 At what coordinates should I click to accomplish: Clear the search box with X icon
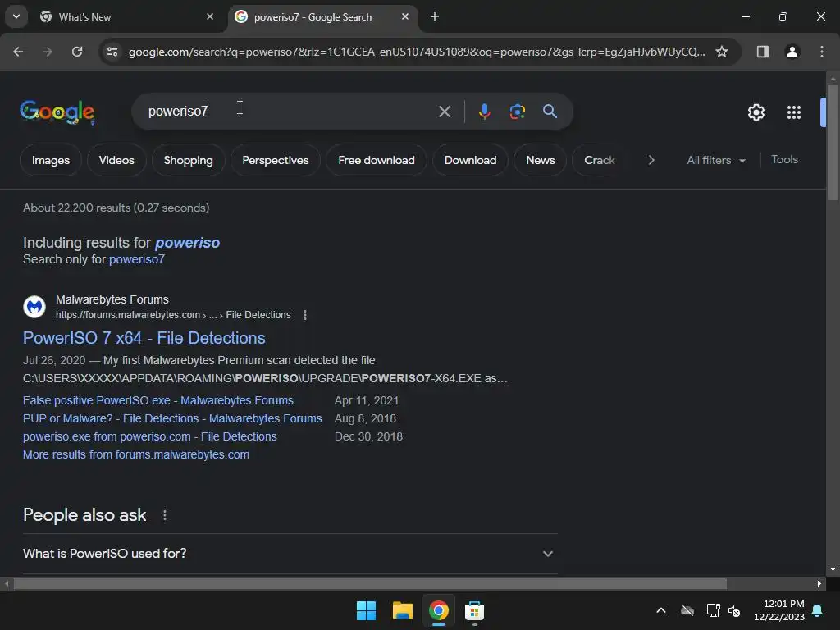coord(444,112)
